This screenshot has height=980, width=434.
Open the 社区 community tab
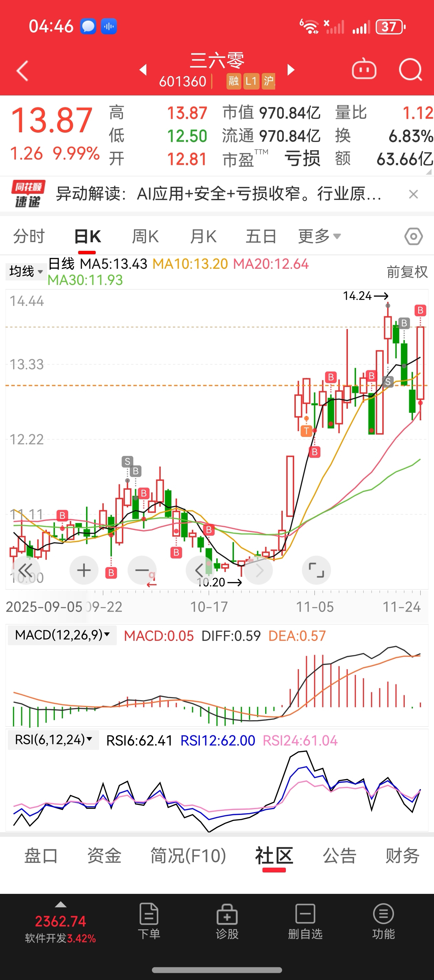(x=274, y=856)
